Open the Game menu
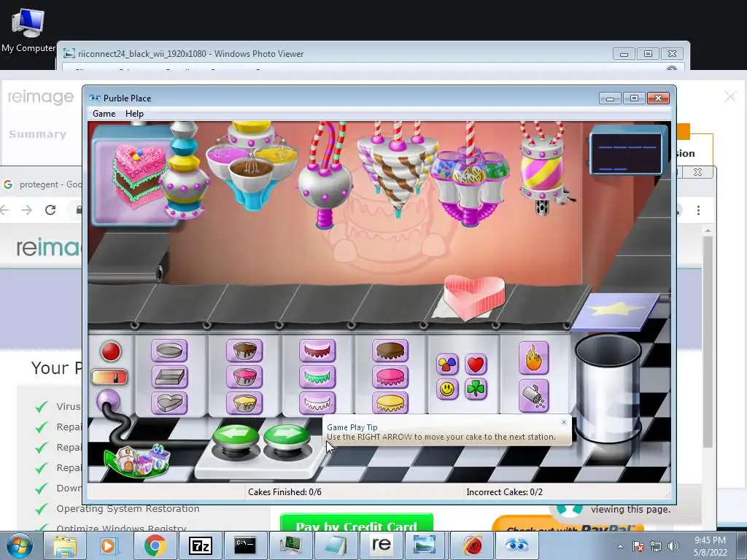Screen dimensions: 747x560 (x=104, y=113)
